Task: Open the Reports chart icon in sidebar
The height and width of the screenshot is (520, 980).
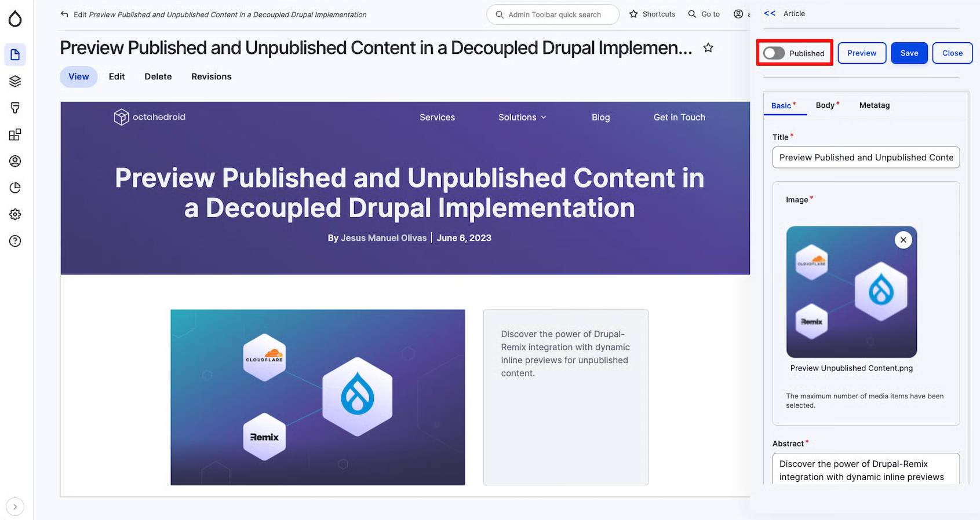Action: (15, 188)
